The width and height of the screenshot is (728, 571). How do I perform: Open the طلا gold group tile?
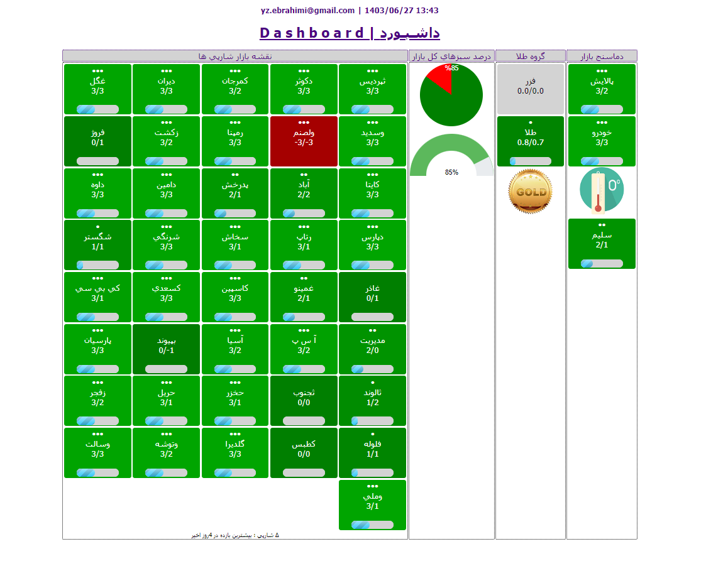[531, 141]
